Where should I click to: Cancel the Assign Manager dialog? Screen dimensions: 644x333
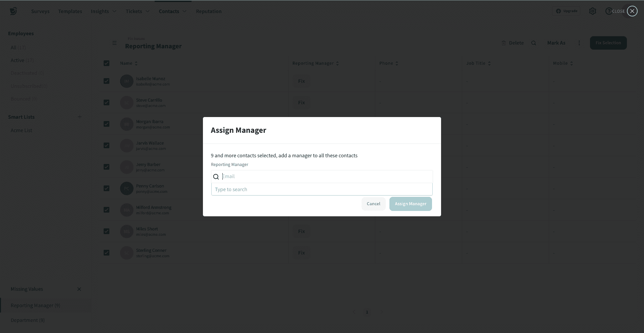coord(373,204)
